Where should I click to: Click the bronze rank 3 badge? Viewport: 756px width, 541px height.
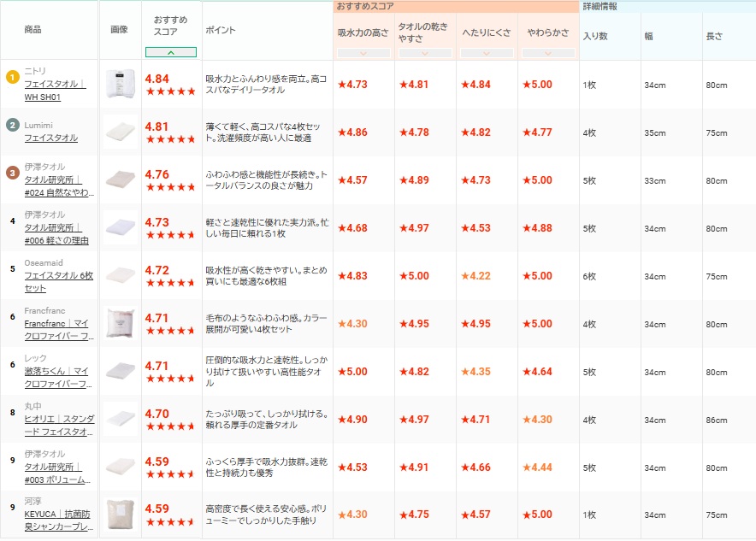click(x=12, y=173)
